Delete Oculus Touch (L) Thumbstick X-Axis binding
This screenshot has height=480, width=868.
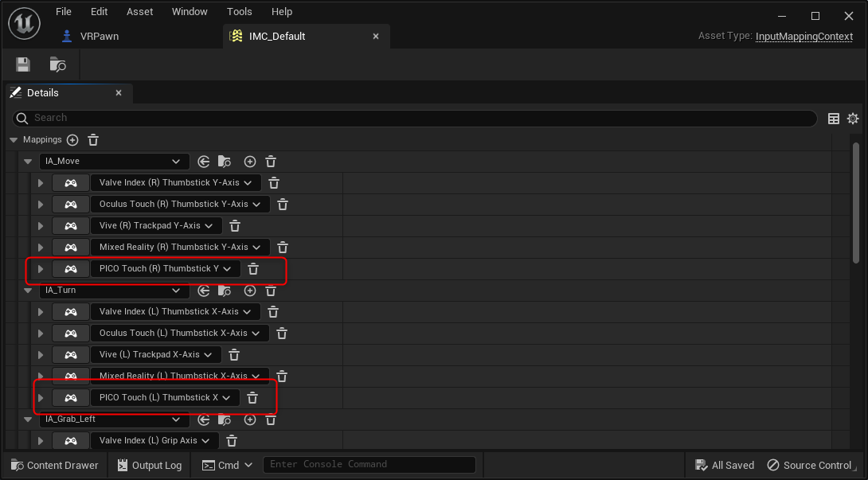pyautogui.click(x=282, y=334)
